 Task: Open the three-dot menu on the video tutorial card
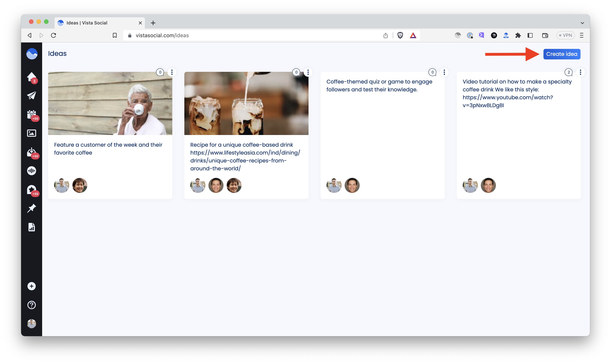pos(580,72)
